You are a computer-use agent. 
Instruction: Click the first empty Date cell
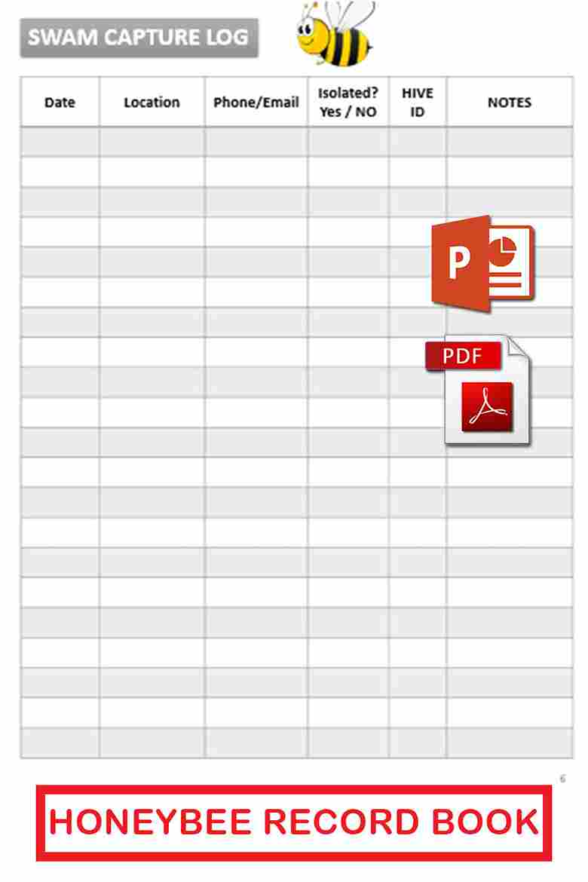[60, 142]
